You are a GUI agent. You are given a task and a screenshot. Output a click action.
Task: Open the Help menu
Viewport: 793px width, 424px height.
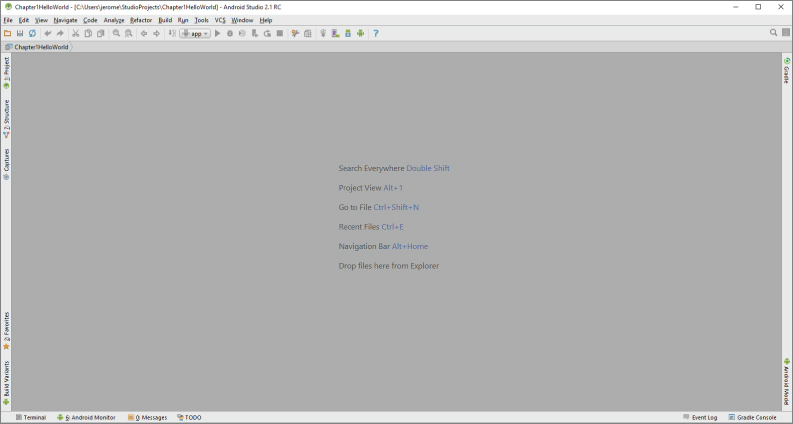point(266,20)
